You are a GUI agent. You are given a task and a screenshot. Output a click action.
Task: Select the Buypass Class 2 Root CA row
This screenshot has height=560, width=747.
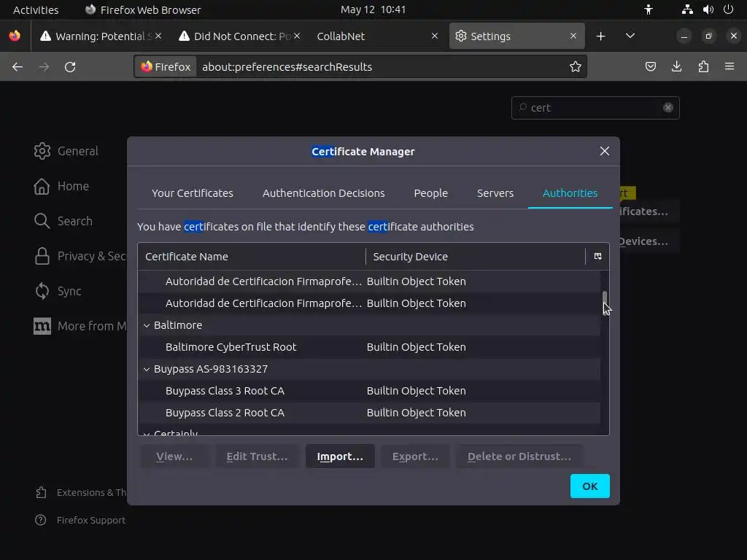[x=368, y=413]
